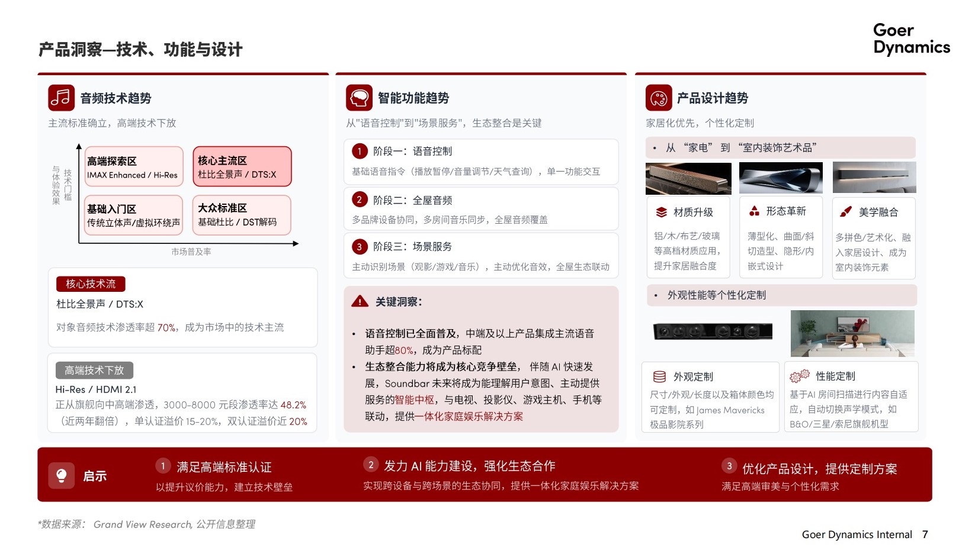
Task: Click the gears icon beside 性能定制
Action: point(799,376)
